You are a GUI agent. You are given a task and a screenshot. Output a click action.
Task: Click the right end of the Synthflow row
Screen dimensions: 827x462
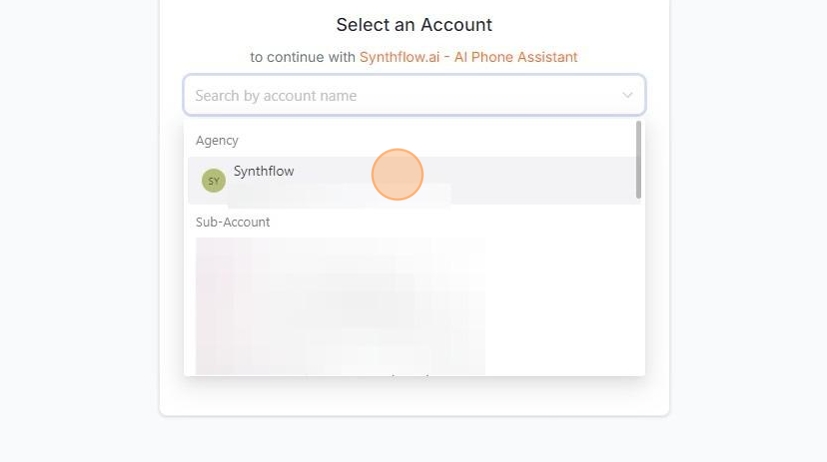tap(600, 180)
